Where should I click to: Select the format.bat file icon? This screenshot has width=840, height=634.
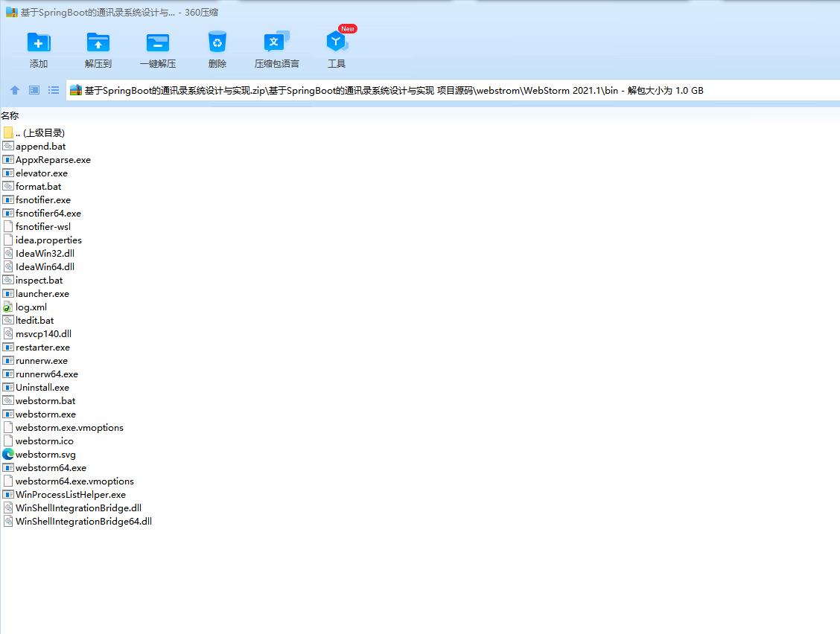8,186
